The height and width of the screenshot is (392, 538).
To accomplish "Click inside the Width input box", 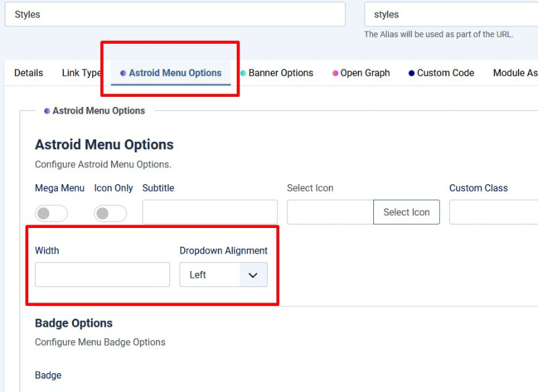I will (x=102, y=275).
